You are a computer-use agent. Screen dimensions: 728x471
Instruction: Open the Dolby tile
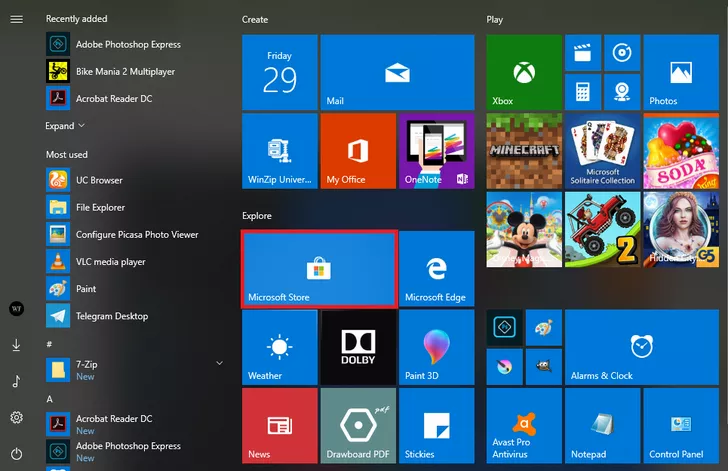point(358,347)
